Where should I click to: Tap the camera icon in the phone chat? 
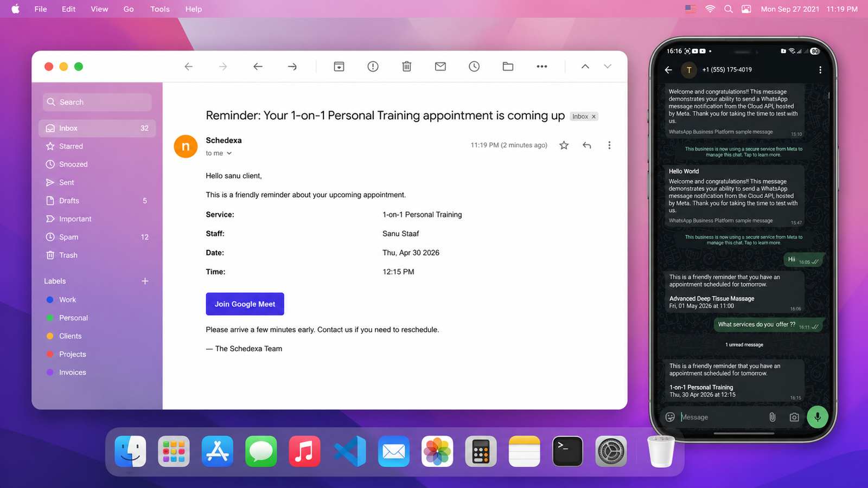coord(794,417)
